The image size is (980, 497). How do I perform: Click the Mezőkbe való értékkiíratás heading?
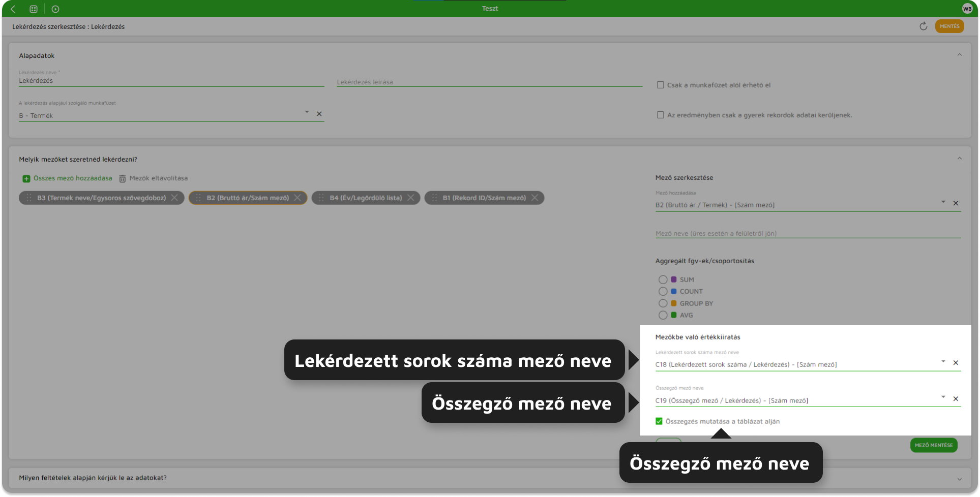(698, 337)
